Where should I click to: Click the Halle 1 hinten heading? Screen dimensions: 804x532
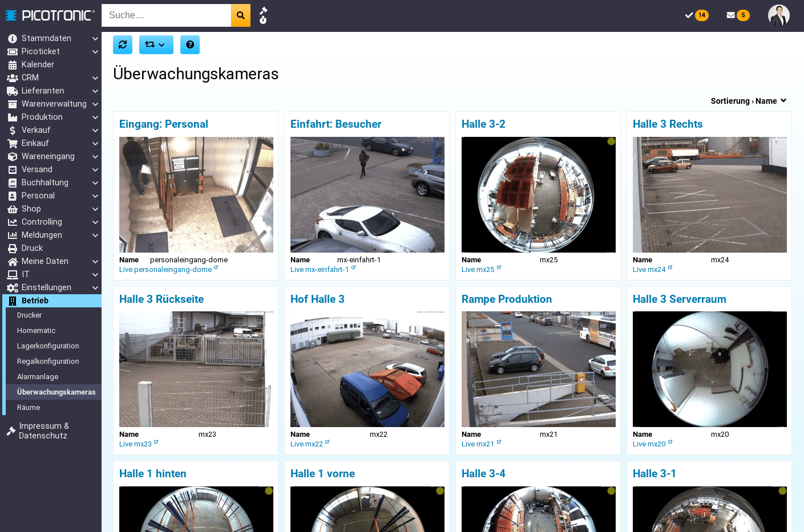(152, 474)
